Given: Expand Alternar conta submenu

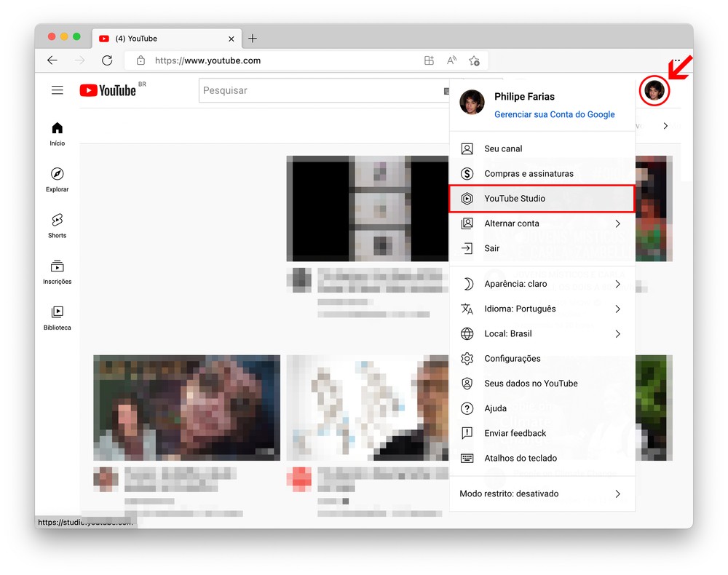Looking at the screenshot, I should 542,223.
